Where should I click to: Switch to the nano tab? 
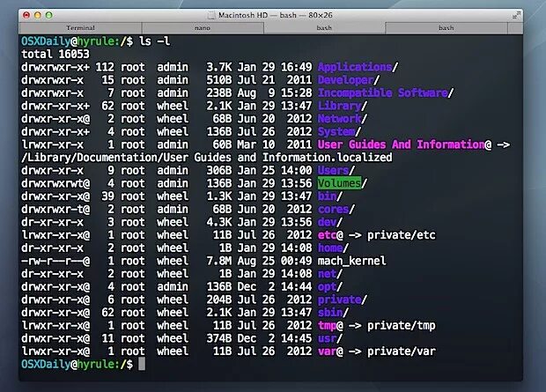coord(203,28)
